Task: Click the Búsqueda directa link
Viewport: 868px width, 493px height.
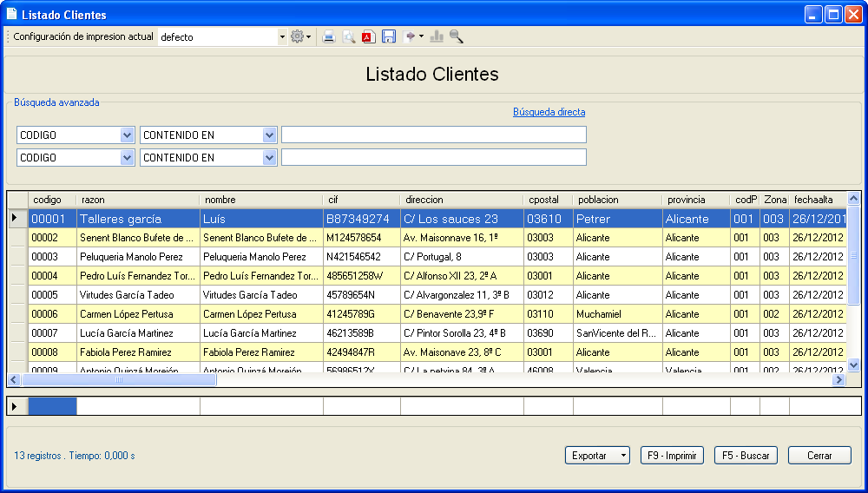Action: click(549, 112)
